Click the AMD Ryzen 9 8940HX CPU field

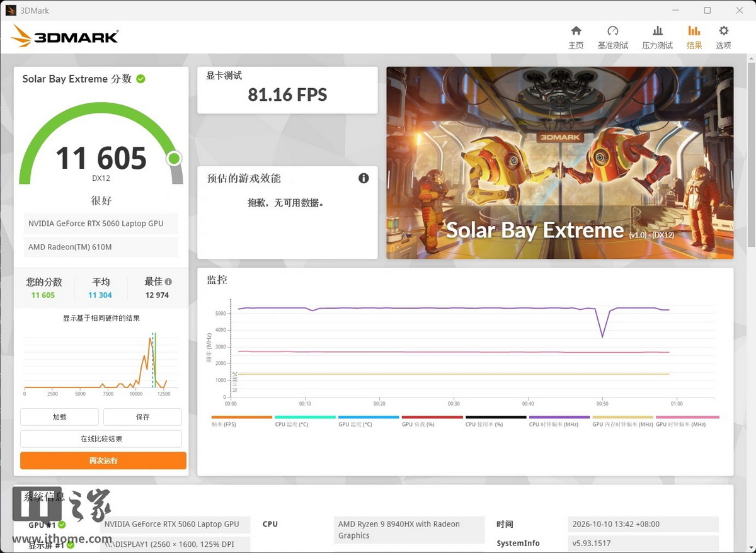point(409,530)
